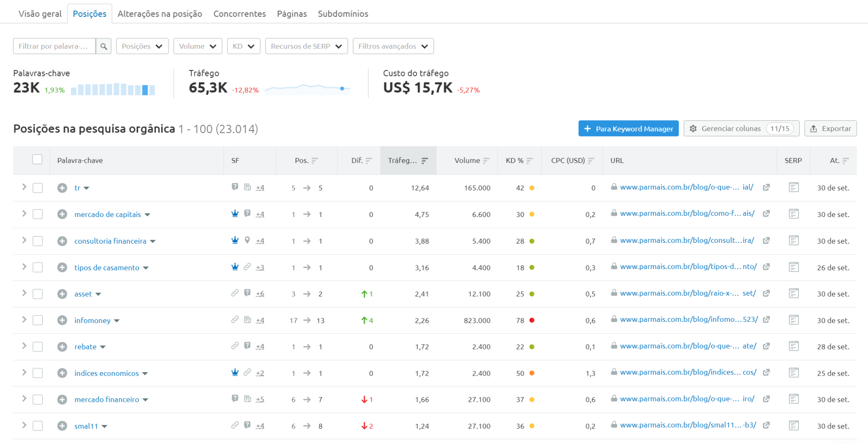Click location pin SERP feature for 'consultoria financeira'
Image resolution: width=868 pixels, height=443 pixels.
247,240
